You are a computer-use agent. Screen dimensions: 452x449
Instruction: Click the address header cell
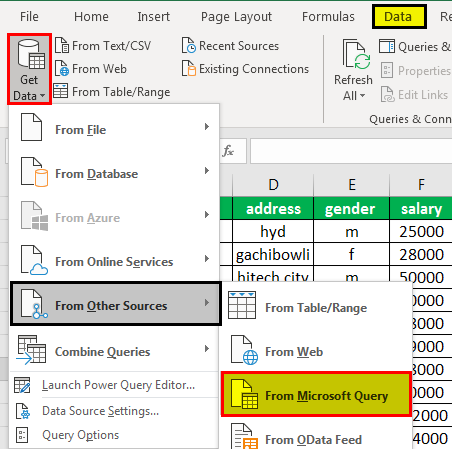tap(273, 209)
